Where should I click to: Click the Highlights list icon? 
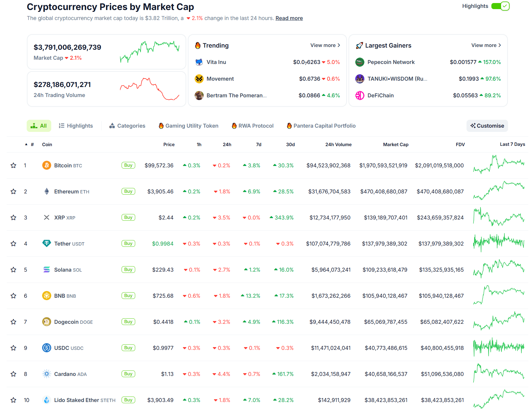pyautogui.click(x=62, y=126)
